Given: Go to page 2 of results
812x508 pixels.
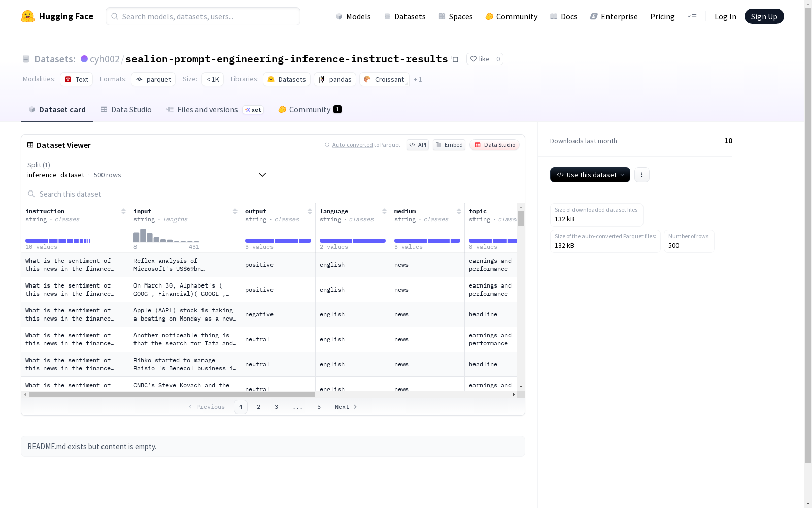Looking at the screenshot, I should [259, 407].
